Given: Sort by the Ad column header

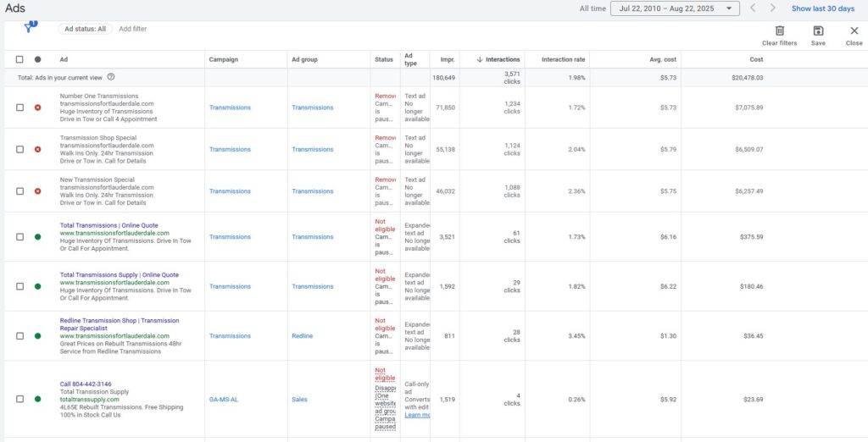Looking at the screenshot, I should pos(64,59).
